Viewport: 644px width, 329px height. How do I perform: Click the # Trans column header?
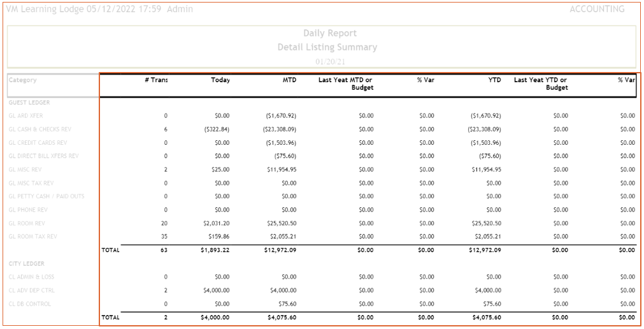[x=156, y=80]
